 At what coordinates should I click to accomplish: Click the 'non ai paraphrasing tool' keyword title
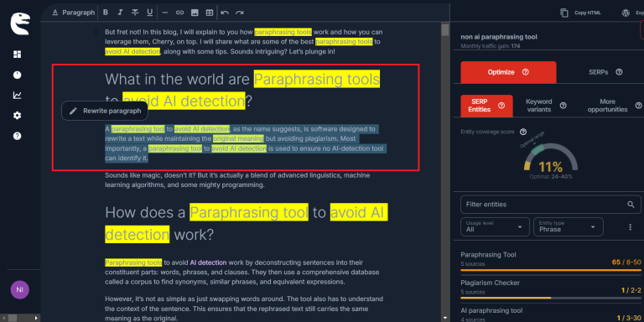point(499,37)
